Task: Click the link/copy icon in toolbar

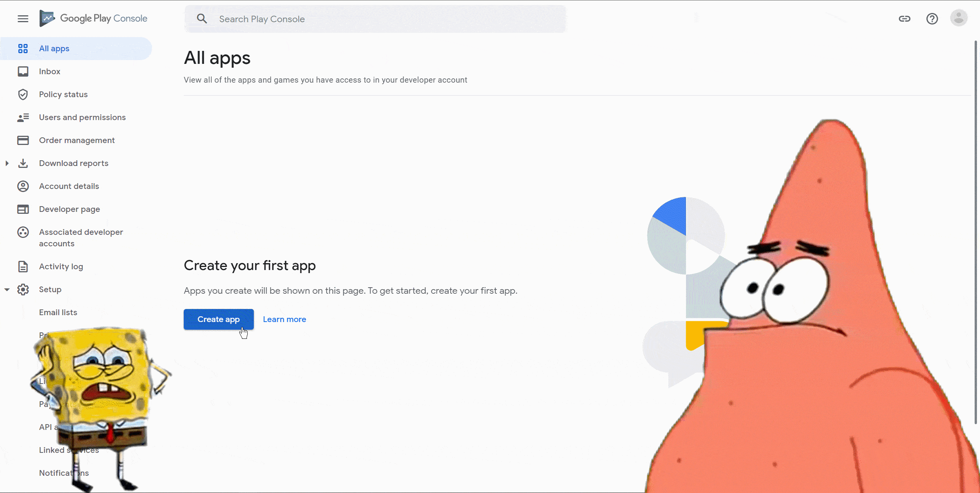Action: point(904,18)
